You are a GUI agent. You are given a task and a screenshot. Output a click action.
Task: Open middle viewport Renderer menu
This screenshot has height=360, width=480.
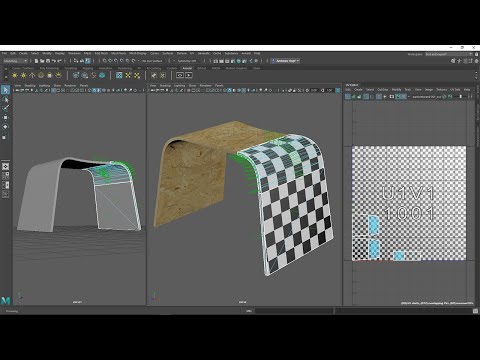coord(206,86)
